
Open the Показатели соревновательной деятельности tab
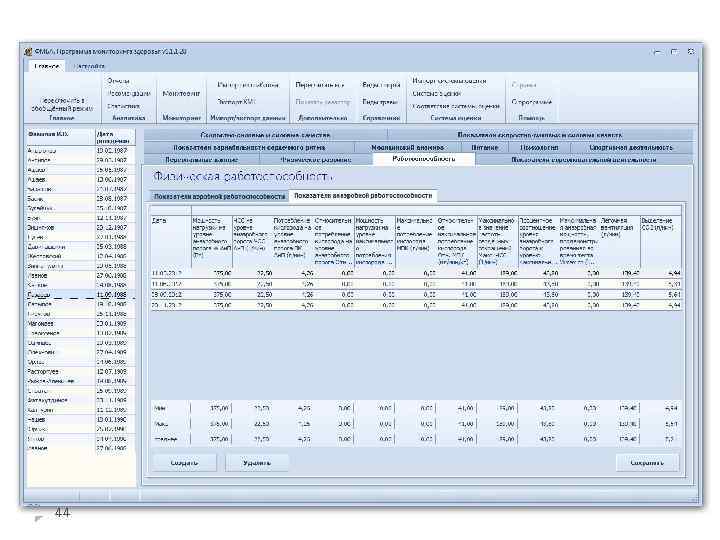584,160
